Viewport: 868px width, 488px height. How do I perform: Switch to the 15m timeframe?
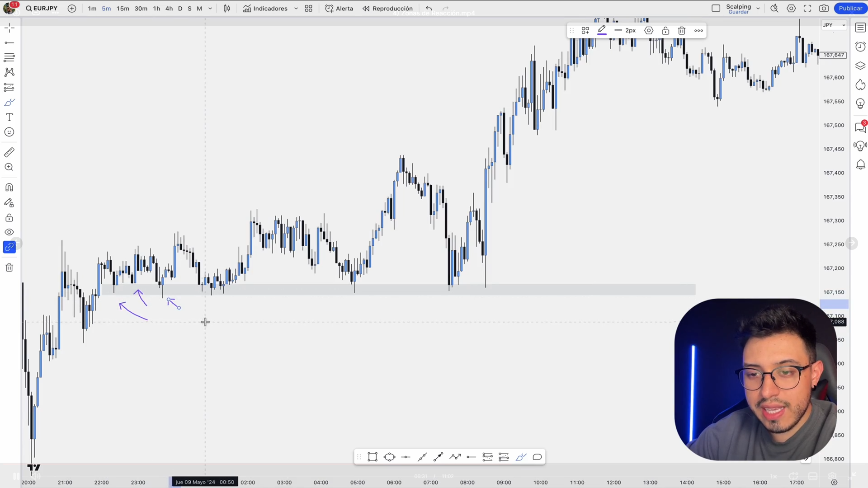[x=123, y=9]
